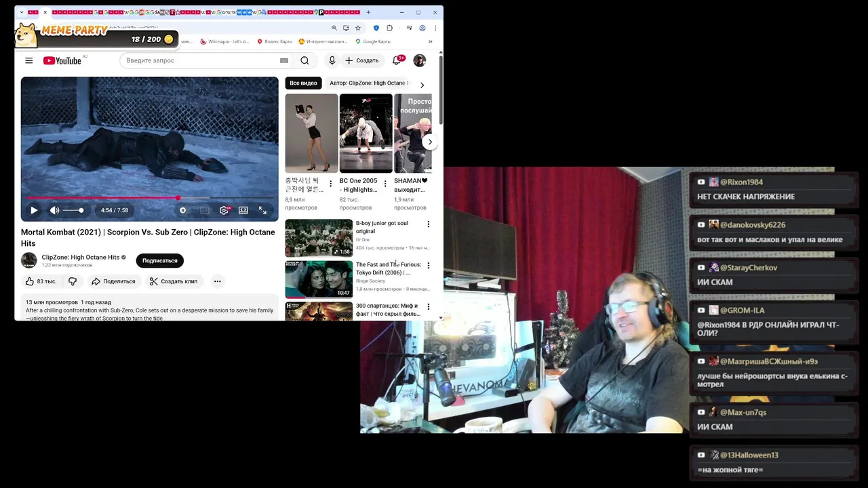Viewport: 868px width, 488px height.
Task: Expand the video description box
Action: pos(149,308)
